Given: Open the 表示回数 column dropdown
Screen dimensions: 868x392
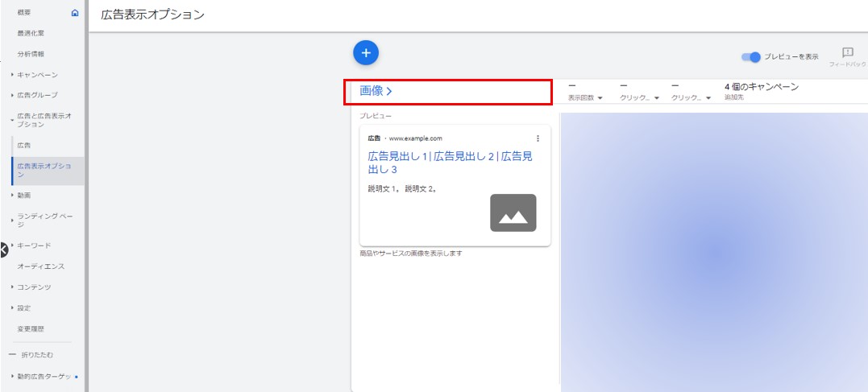Looking at the screenshot, I should 585,98.
